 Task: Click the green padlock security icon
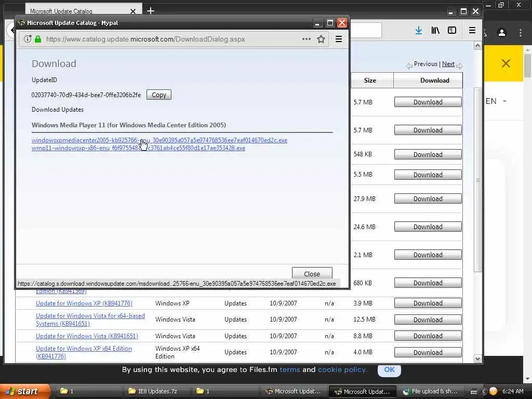tap(38, 39)
